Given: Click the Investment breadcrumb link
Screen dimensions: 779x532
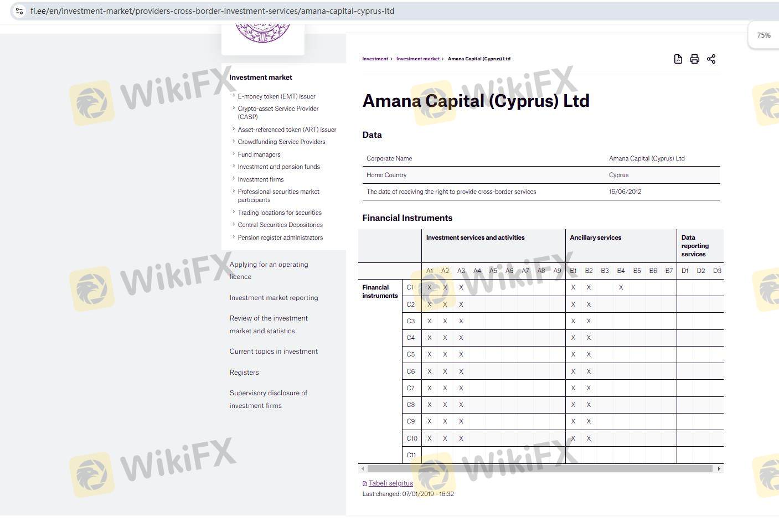Looking at the screenshot, I should pos(375,59).
